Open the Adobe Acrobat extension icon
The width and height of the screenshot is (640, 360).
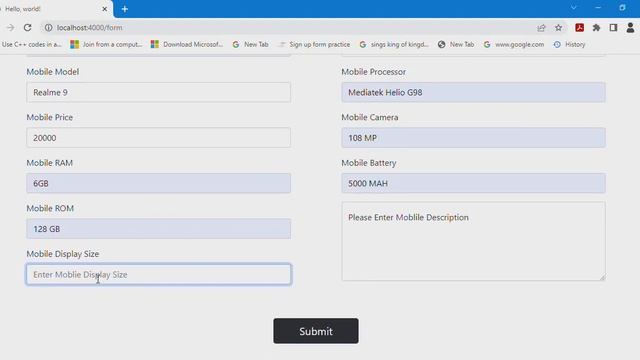click(x=579, y=28)
